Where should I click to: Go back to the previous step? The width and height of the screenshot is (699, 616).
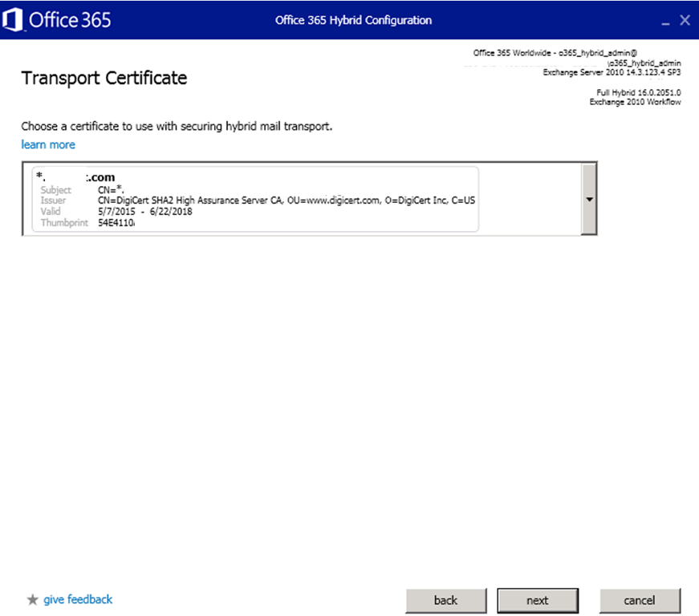(445, 601)
